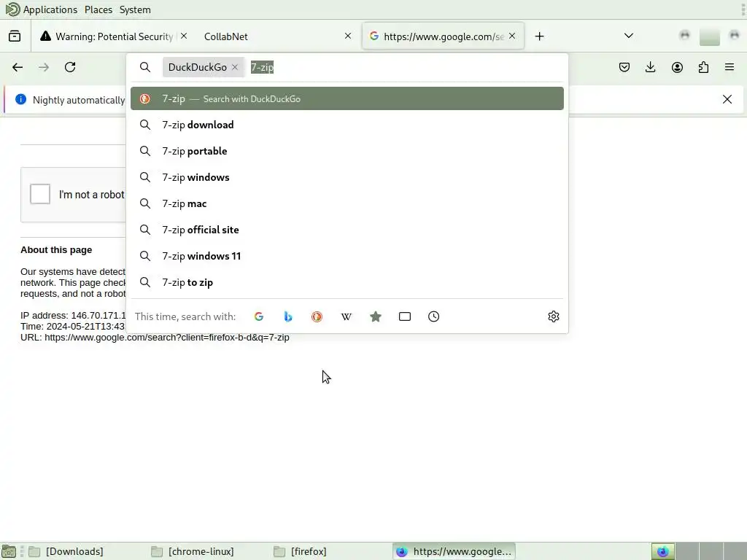The width and height of the screenshot is (747, 560).
Task: Go back to previous page
Action: tap(18, 67)
